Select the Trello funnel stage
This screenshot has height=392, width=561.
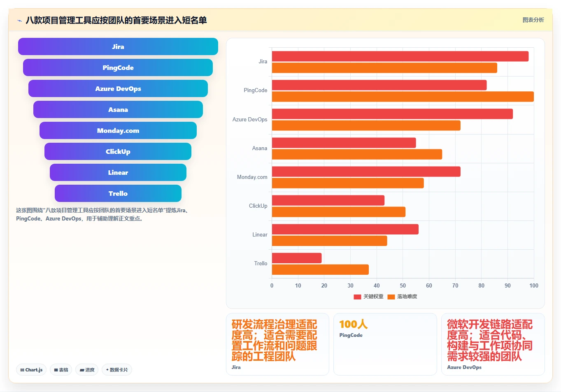point(118,193)
